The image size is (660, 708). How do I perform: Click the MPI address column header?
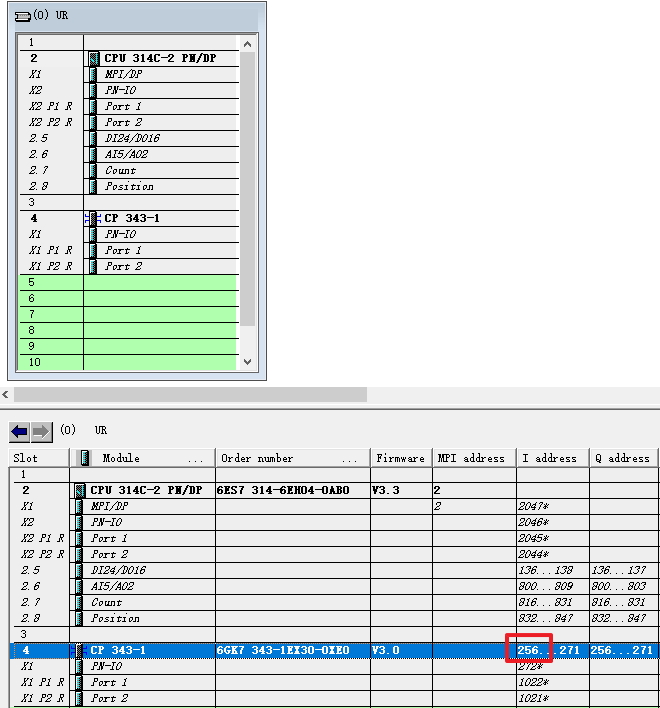[x=474, y=458]
